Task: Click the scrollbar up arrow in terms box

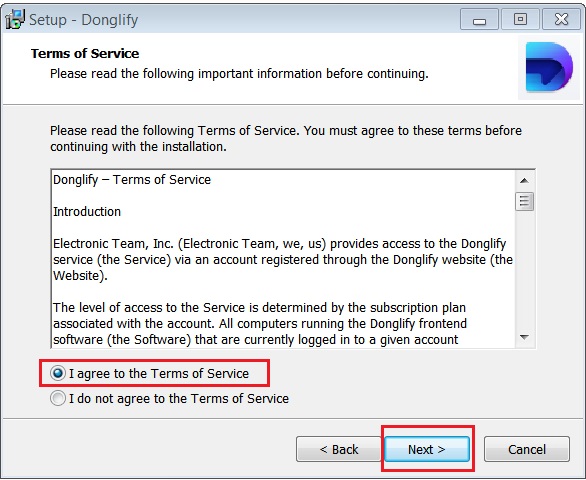Action: [524, 181]
